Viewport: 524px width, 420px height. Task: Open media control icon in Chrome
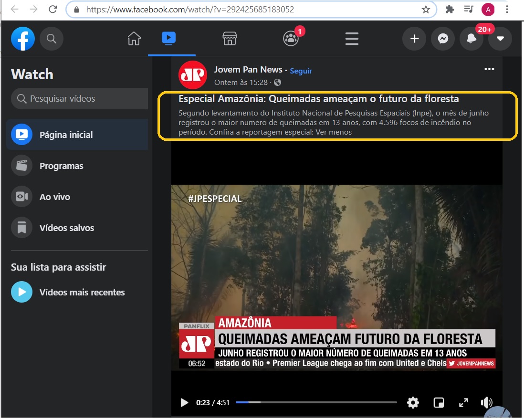pos(469,10)
